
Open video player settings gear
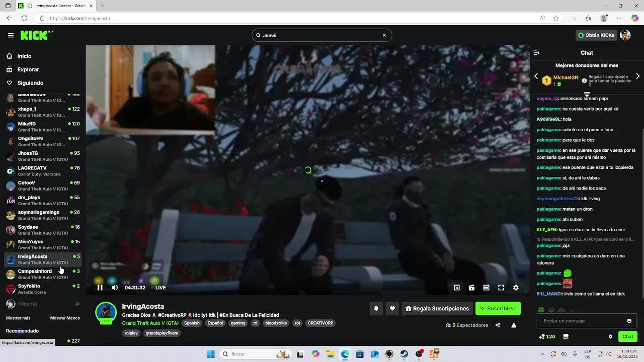point(516,288)
